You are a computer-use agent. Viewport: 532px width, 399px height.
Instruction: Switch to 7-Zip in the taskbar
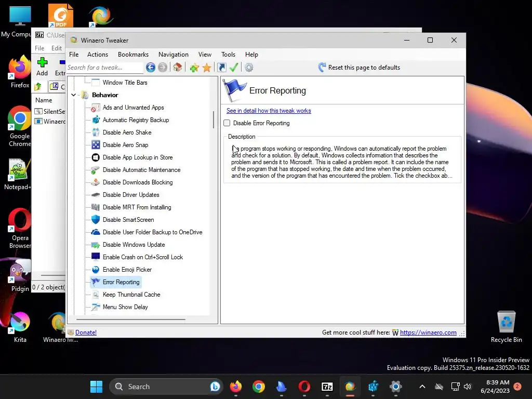point(327,387)
